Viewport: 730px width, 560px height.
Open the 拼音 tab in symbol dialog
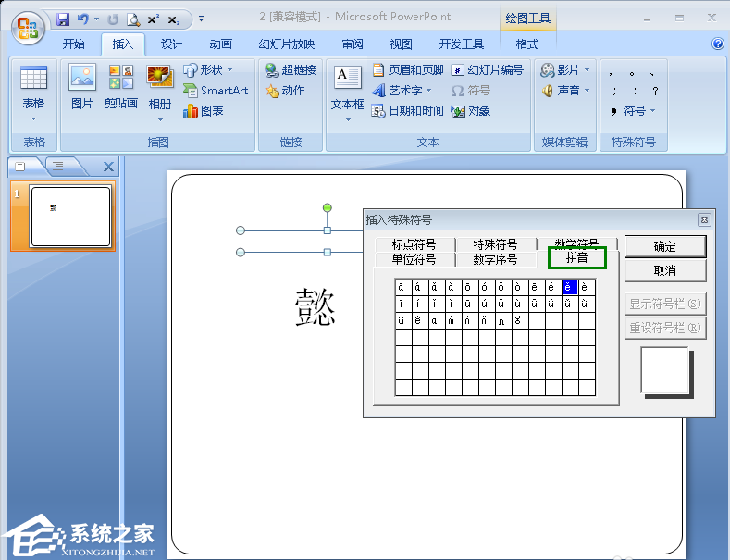tap(576, 258)
